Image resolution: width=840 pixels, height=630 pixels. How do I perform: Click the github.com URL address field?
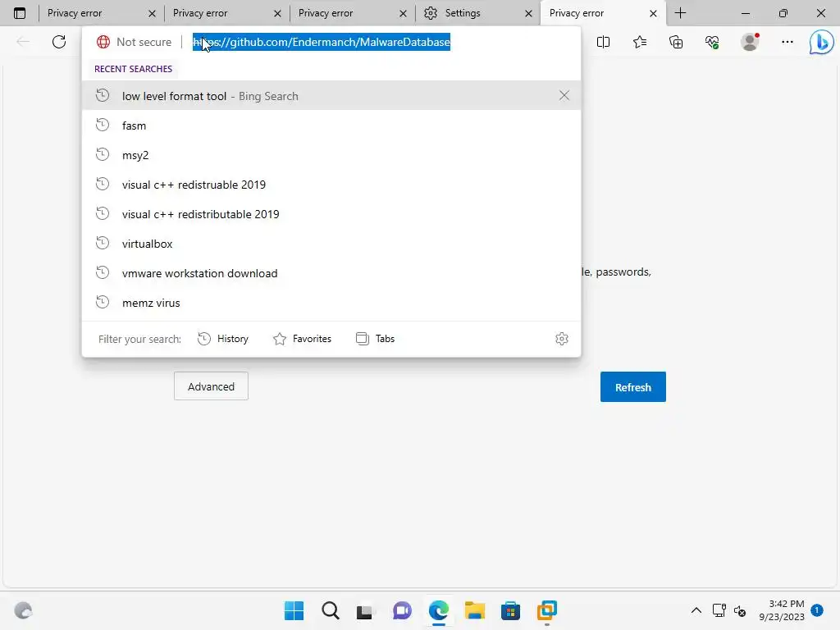[322, 42]
